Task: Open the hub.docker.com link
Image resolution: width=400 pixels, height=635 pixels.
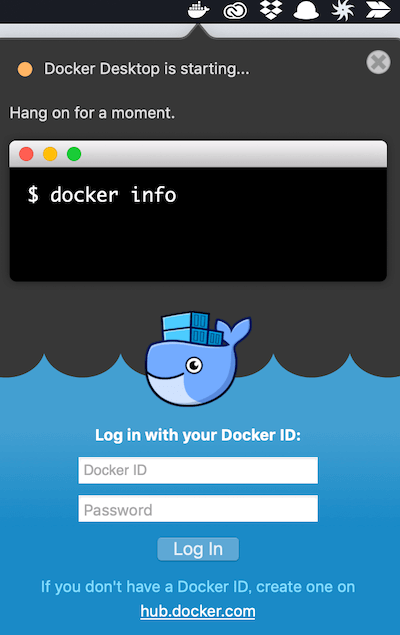Action: [x=198, y=611]
